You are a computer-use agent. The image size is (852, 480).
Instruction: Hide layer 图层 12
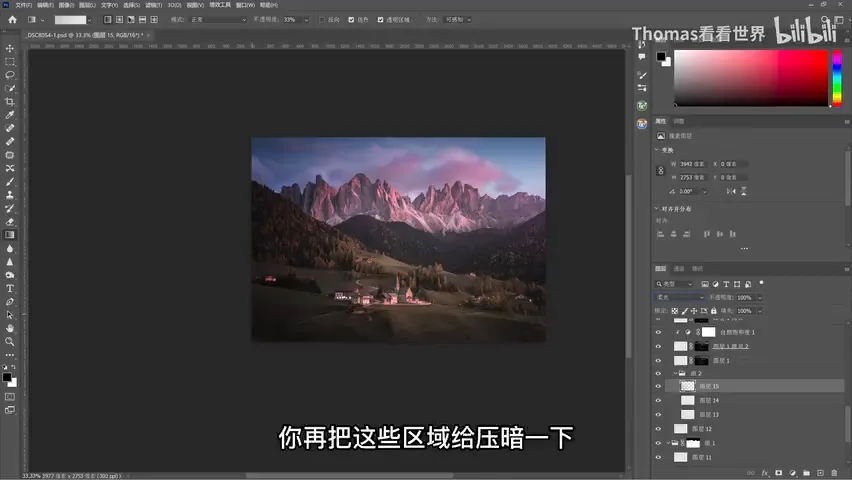click(658, 428)
